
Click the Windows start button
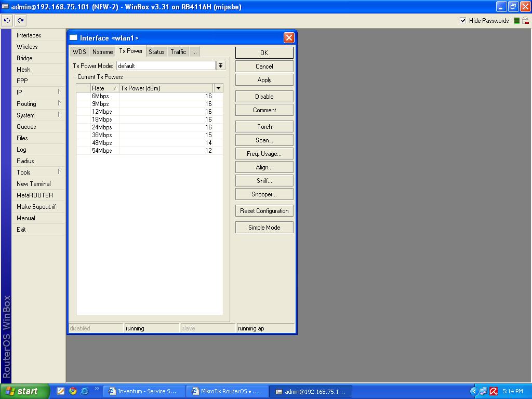24,391
